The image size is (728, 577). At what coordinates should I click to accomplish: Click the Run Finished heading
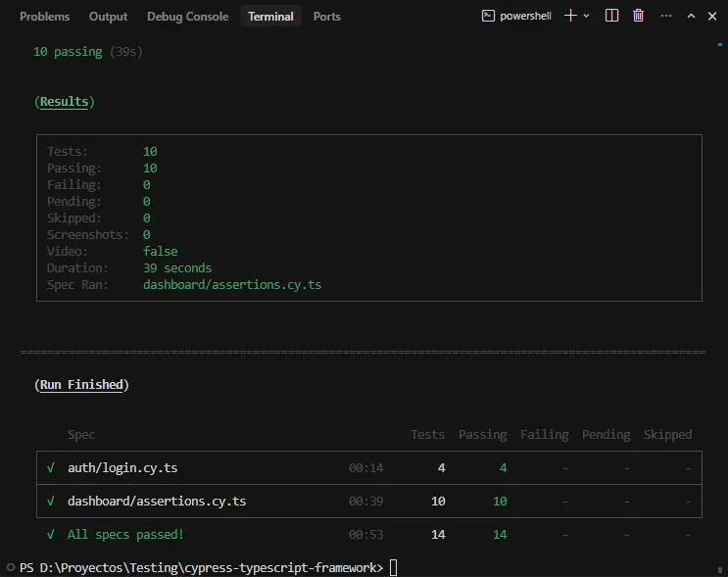pyautogui.click(x=81, y=385)
